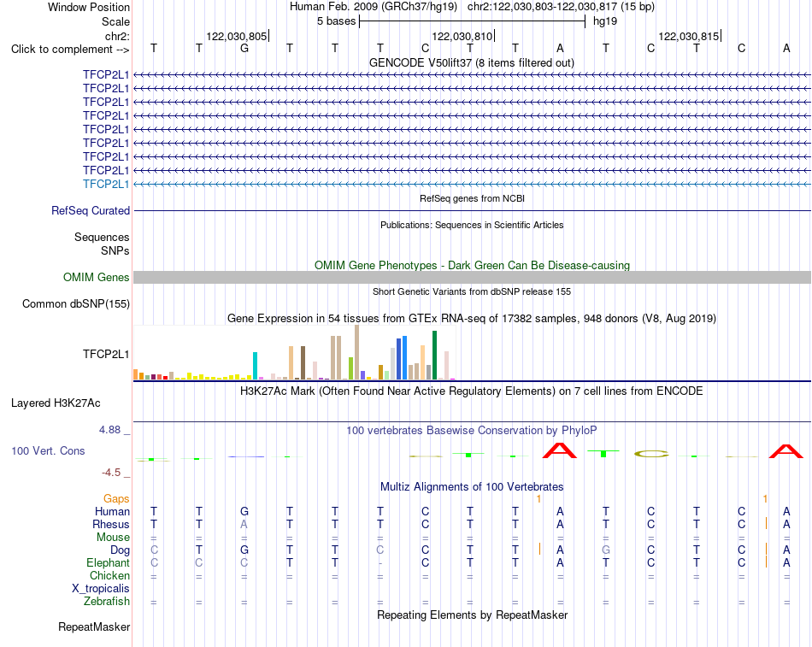Click the tallest tan bar in GTEx chart
Screen dimensions: 812x647
pyautogui.click(x=356, y=352)
